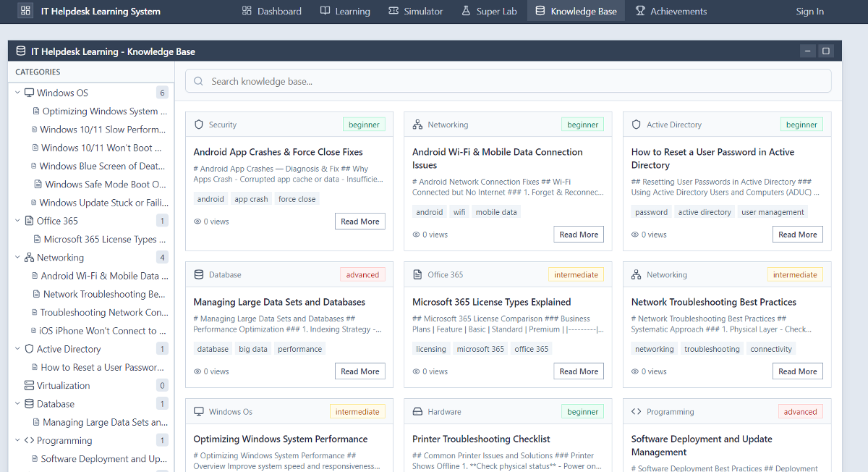This screenshot has height=472, width=868.
Task: Read More on Microsoft 365 License Types article
Action: point(579,371)
